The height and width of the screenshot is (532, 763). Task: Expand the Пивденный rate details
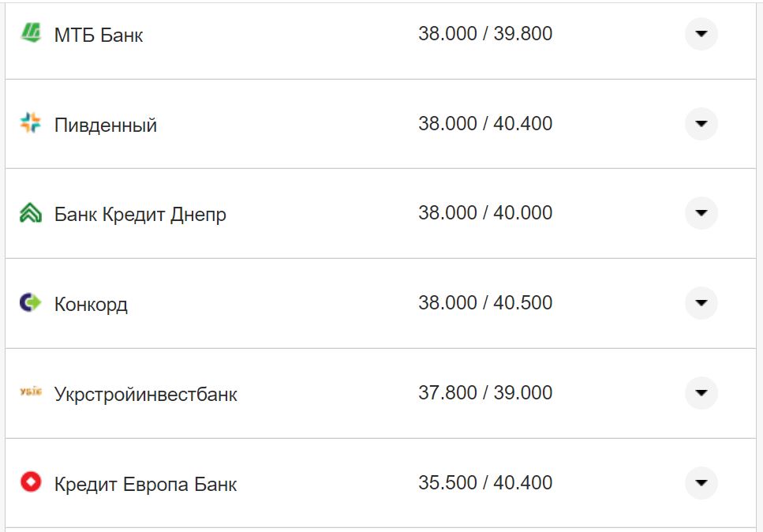701,123
